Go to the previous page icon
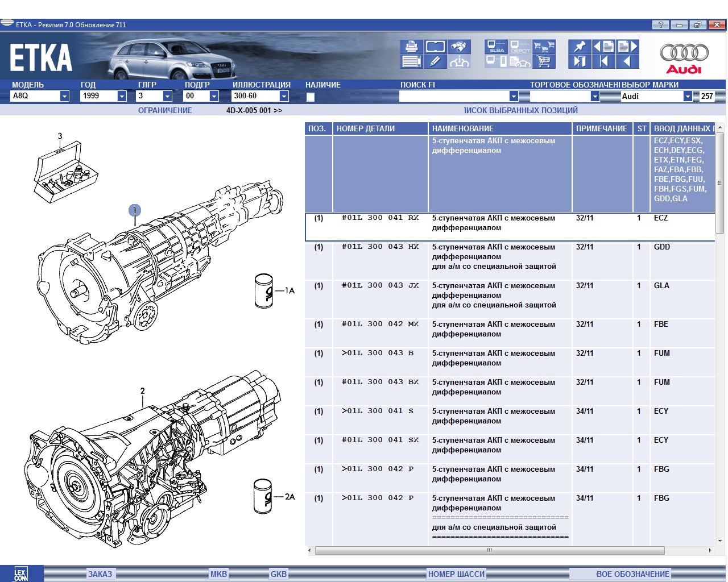 [x=603, y=47]
